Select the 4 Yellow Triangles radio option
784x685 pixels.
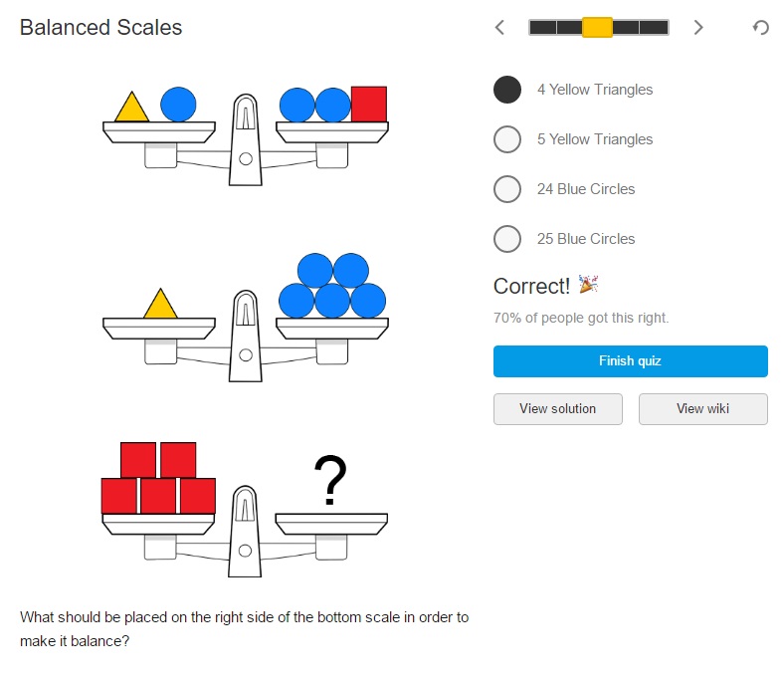click(x=507, y=90)
